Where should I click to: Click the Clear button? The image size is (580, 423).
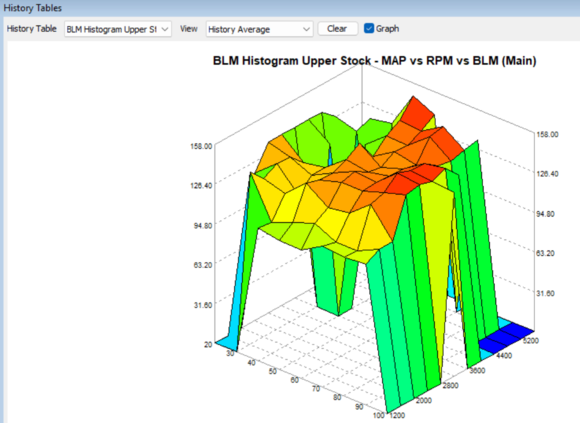pyautogui.click(x=337, y=28)
